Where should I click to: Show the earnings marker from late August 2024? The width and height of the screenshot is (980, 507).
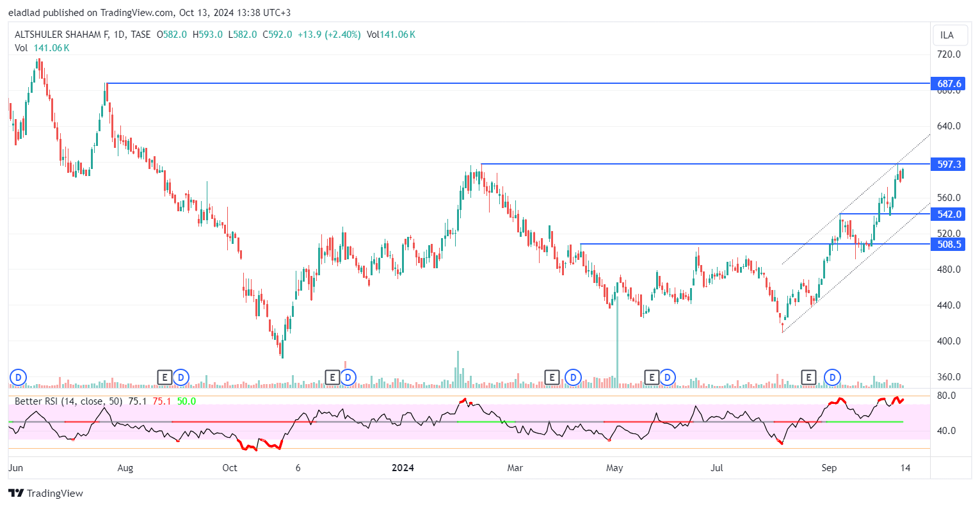(809, 378)
